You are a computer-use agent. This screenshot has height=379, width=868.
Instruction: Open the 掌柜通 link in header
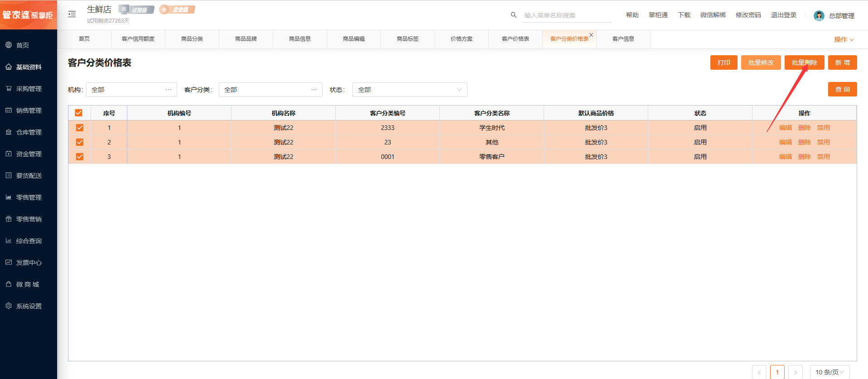pyautogui.click(x=658, y=15)
